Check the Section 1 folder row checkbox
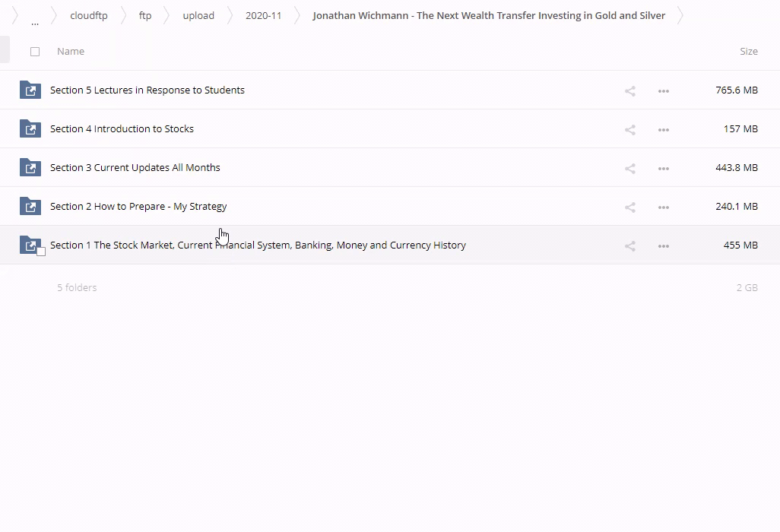This screenshot has width=780, height=532. pos(41,252)
